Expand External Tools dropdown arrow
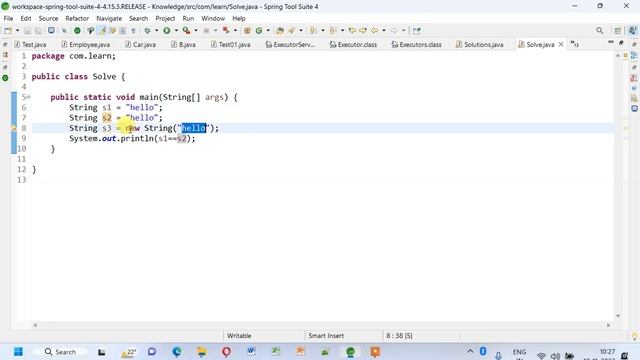 point(196,31)
